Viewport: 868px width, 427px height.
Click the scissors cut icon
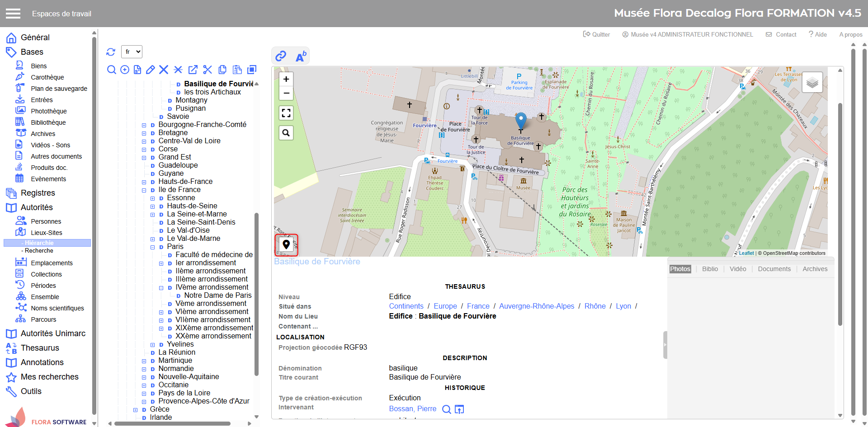tap(208, 70)
